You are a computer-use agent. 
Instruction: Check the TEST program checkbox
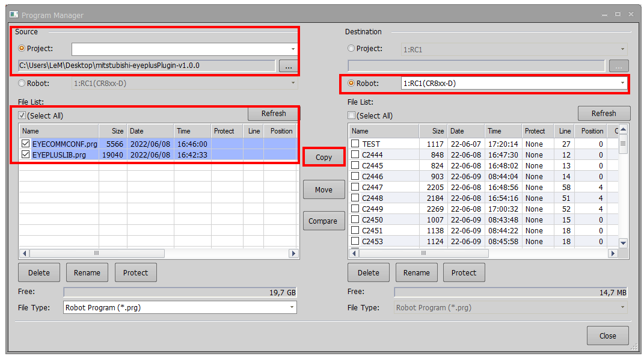click(354, 143)
